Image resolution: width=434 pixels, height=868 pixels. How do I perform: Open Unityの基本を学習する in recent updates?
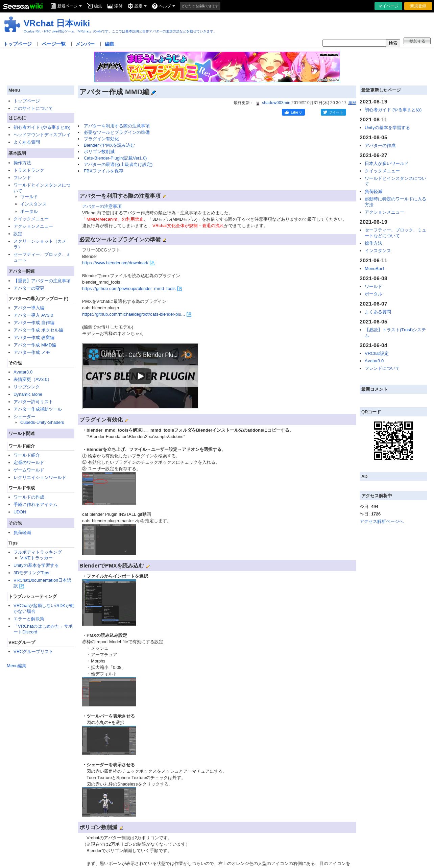[387, 128]
